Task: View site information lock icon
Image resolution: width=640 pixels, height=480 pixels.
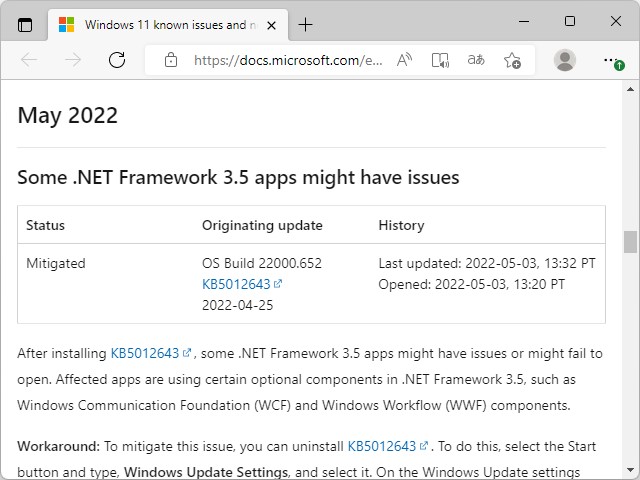Action: tap(171, 60)
